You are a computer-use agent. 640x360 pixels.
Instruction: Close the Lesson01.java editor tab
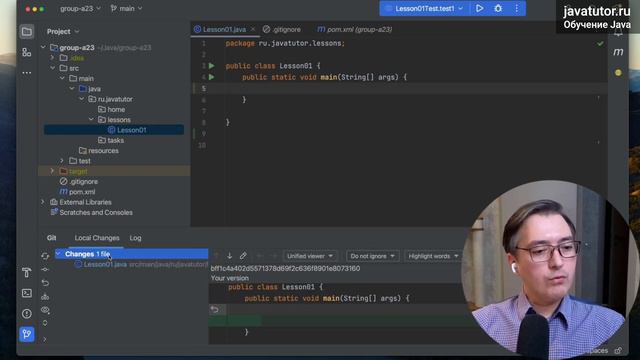click(x=253, y=29)
